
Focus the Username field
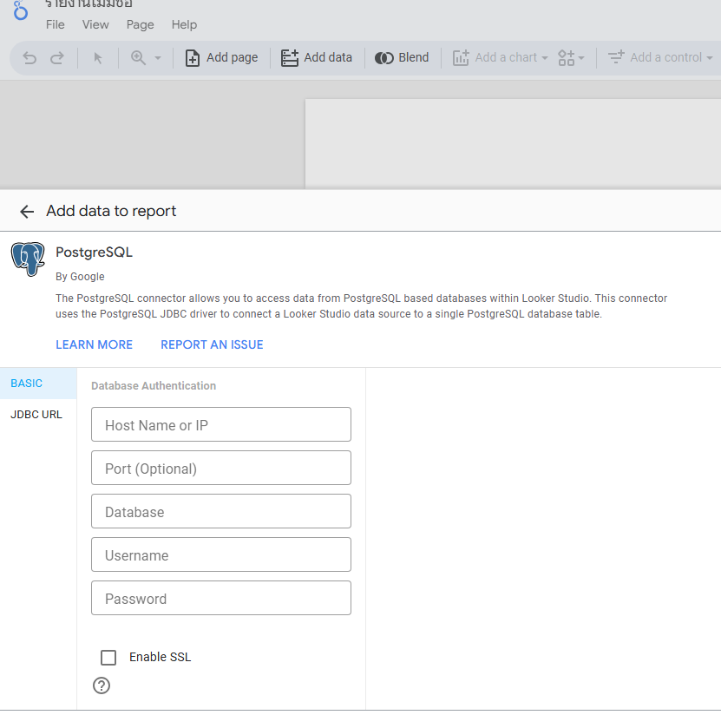(x=221, y=554)
